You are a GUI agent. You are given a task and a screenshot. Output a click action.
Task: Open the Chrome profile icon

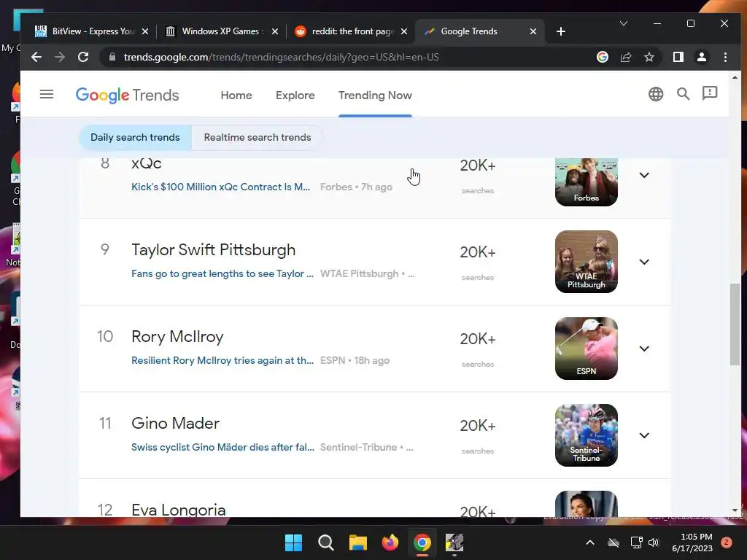tap(702, 57)
